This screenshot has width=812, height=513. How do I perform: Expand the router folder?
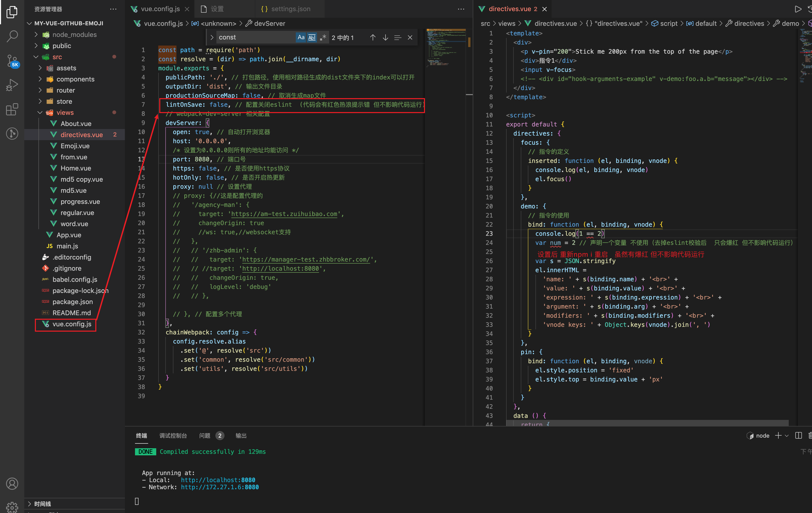40,90
